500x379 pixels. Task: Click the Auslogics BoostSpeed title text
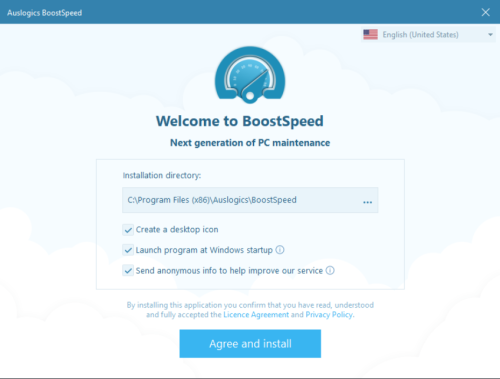click(x=44, y=13)
